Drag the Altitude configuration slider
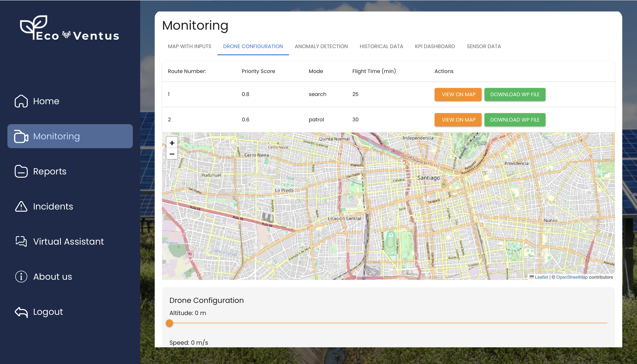Image resolution: width=637 pixels, height=364 pixels. coord(169,323)
